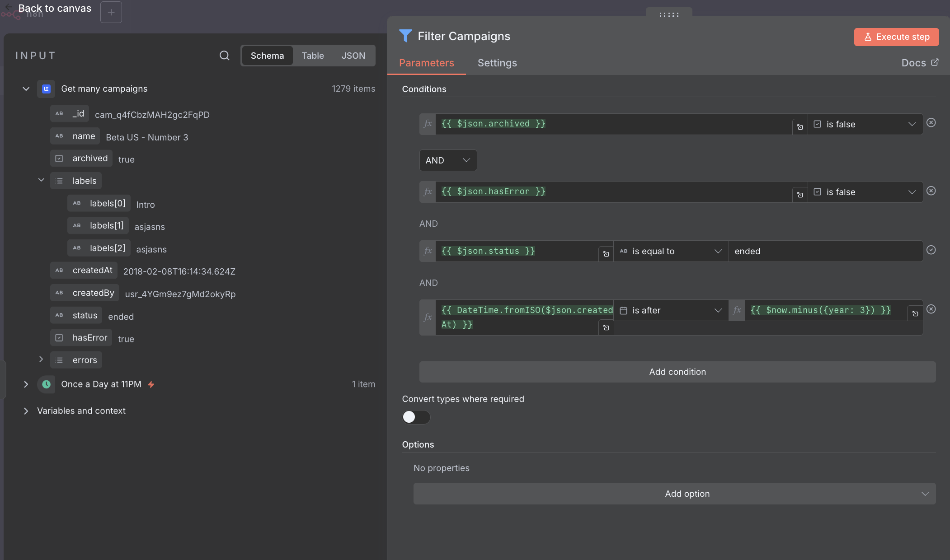This screenshot has height=560, width=950.
Task: Click Add condition
Action: point(677,372)
